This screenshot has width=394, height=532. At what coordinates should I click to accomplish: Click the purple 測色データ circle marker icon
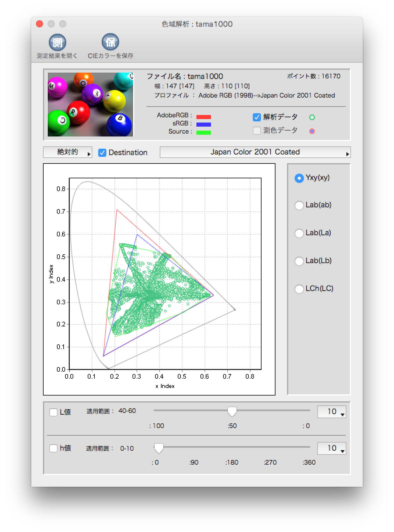tap(312, 131)
